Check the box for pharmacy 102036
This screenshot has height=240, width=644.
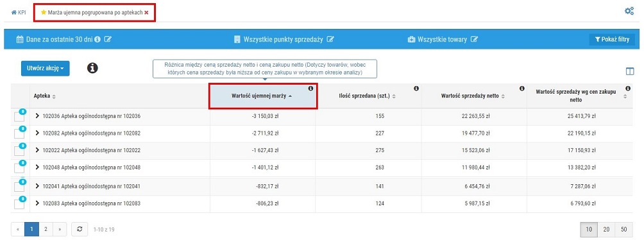pyautogui.click(x=19, y=117)
